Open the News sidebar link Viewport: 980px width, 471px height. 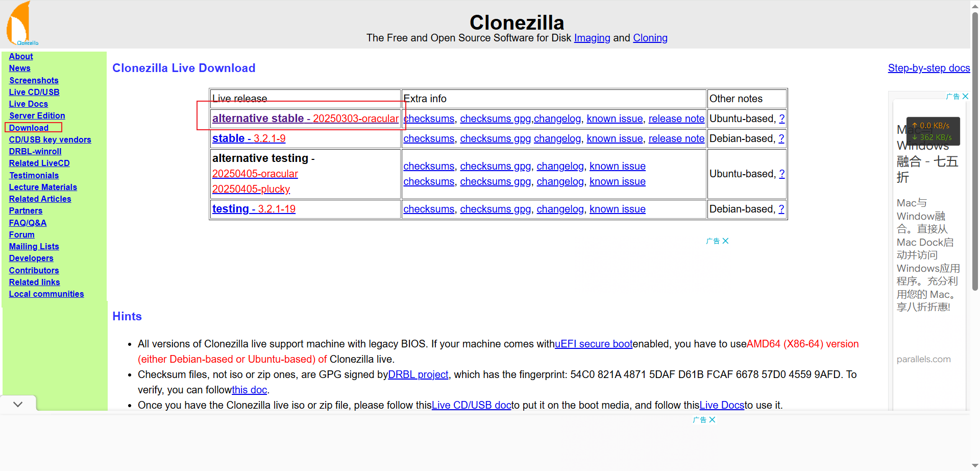[x=19, y=68]
